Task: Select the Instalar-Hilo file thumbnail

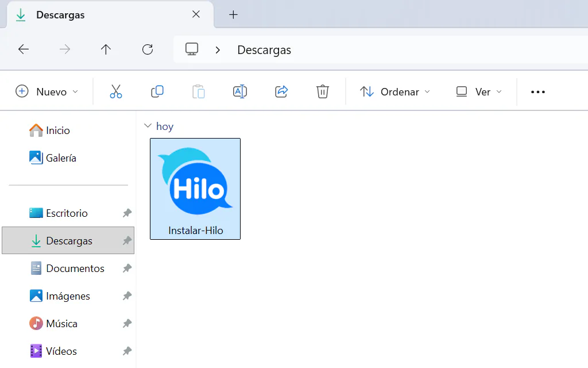Action: [196, 181]
